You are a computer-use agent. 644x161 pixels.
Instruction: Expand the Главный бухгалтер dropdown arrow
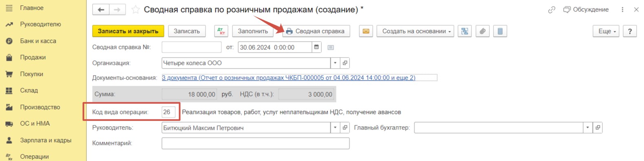[x=588, y=128]
